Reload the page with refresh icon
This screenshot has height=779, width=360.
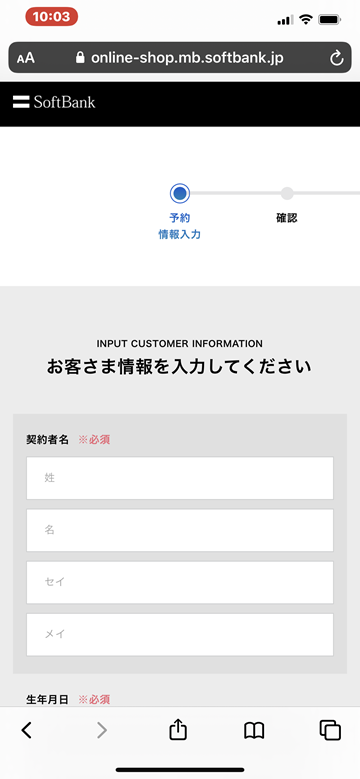click(337, 59)
